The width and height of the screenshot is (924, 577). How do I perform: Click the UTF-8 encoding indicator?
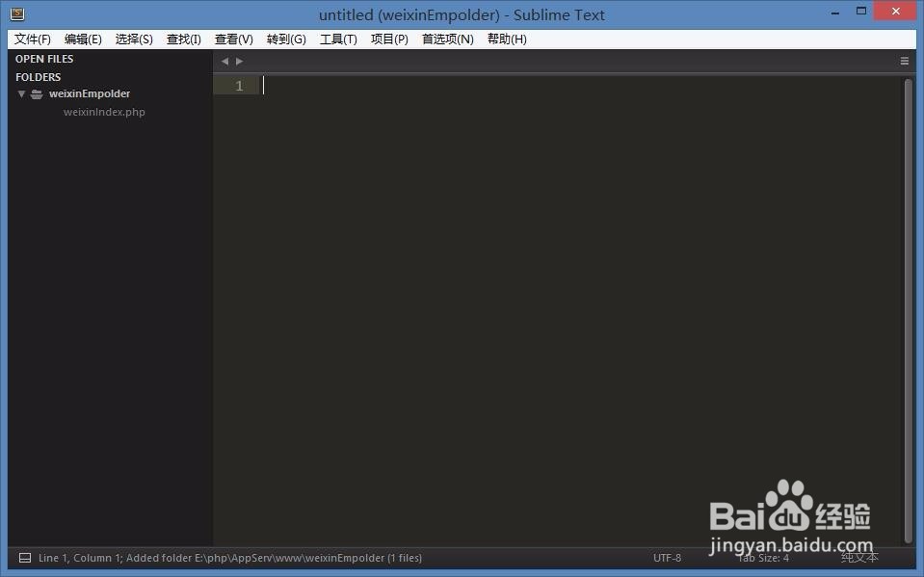[x=668, y=557]
